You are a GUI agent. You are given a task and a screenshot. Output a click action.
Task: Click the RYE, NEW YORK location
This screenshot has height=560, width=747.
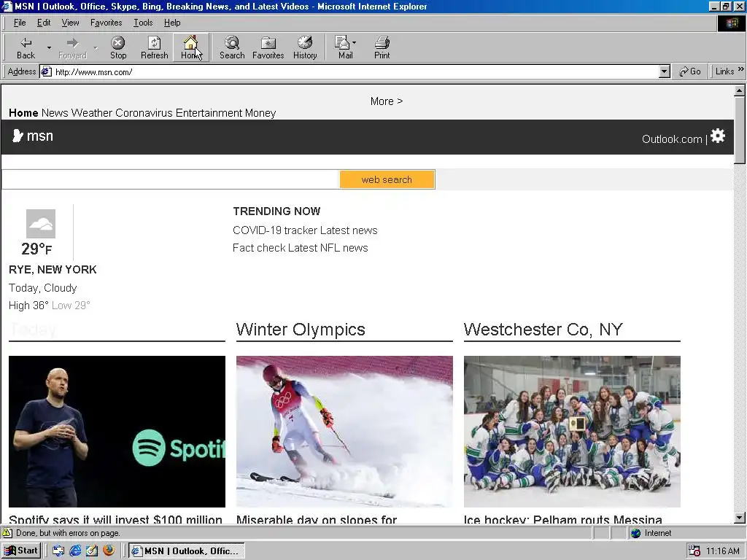click(53, 270)
